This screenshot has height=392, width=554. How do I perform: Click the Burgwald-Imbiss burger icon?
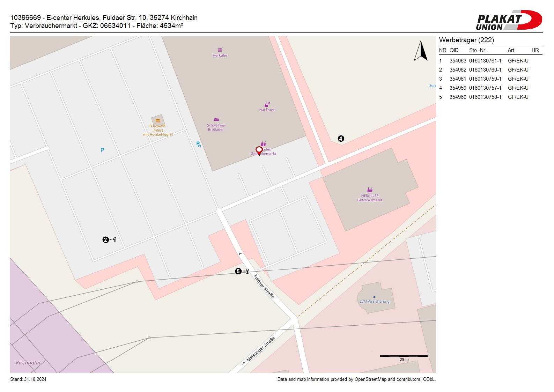click(158, 121)
